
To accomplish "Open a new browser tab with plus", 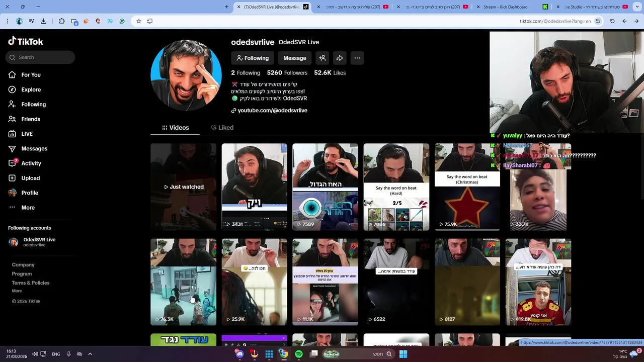I will coord(226,7).
